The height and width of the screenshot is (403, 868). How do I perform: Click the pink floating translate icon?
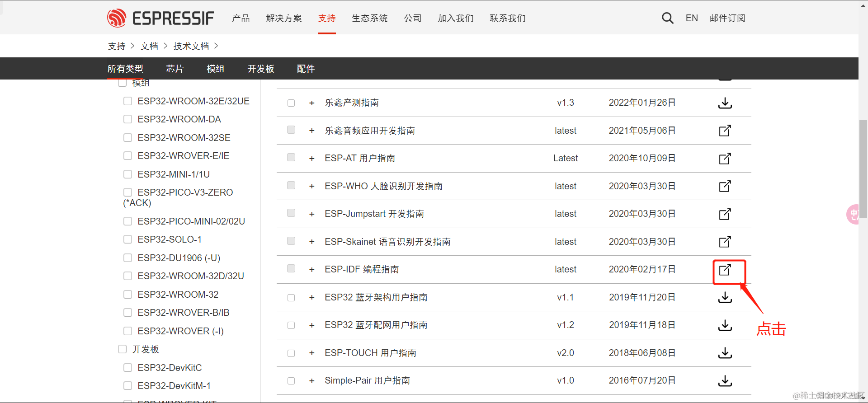(x=853, y=214)
